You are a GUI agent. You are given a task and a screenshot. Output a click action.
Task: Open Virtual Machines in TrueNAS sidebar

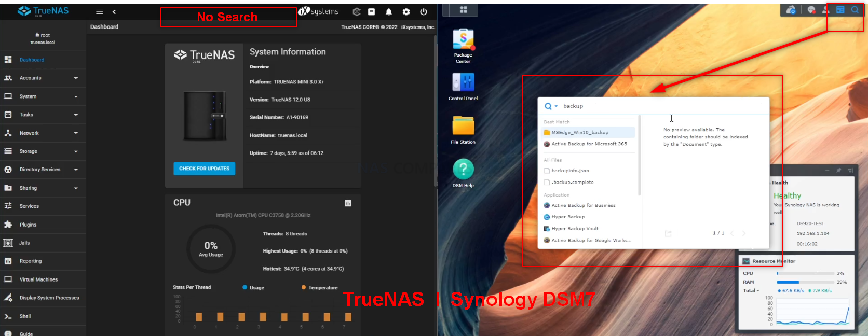pyautogui.click(x=43, y=279)
